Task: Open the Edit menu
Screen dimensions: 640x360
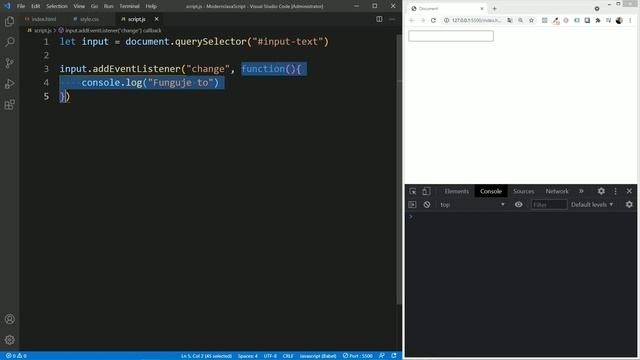Action: pos(36,6)
